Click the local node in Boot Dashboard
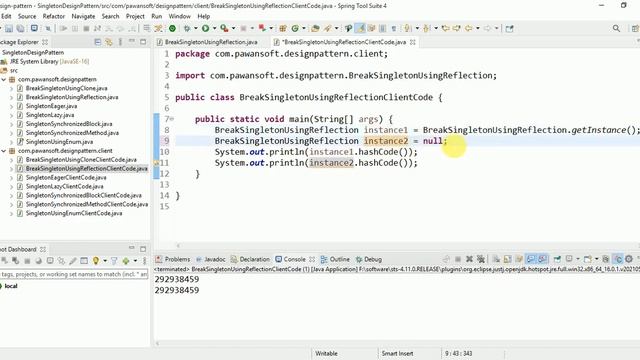The height and width of the screenshot is (360, 640). coord(11,286)
